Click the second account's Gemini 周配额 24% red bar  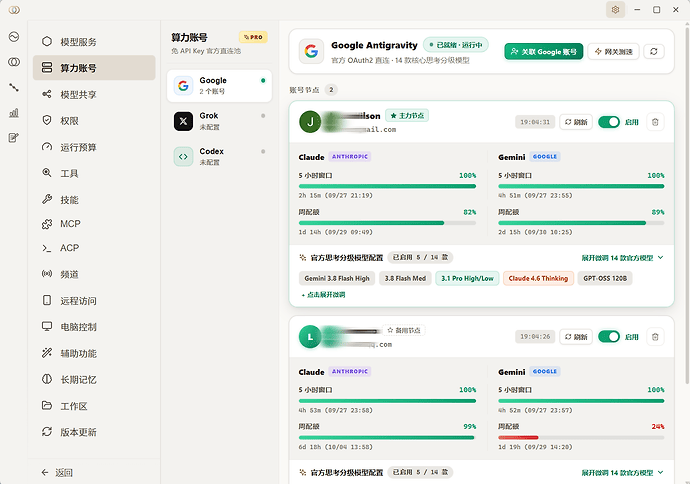tap(581, 437)
